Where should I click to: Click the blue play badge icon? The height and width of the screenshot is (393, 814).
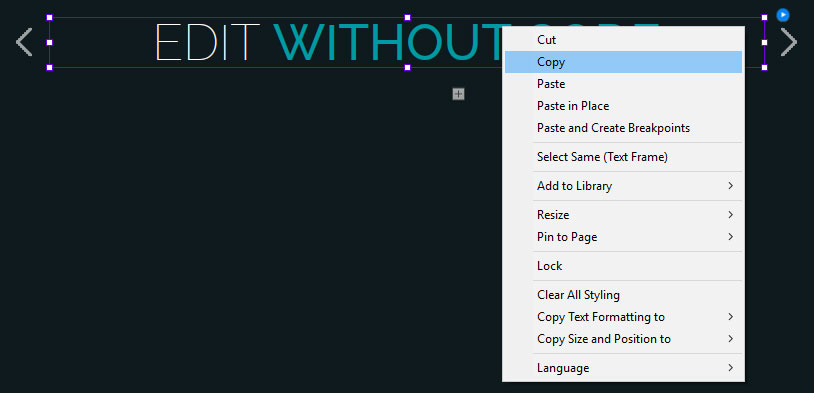click(783, 15)
